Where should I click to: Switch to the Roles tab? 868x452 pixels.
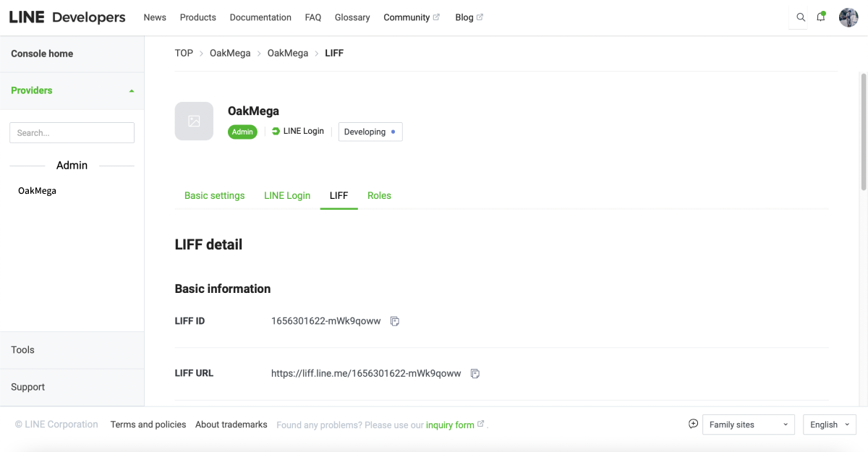[x=379, y=195]
